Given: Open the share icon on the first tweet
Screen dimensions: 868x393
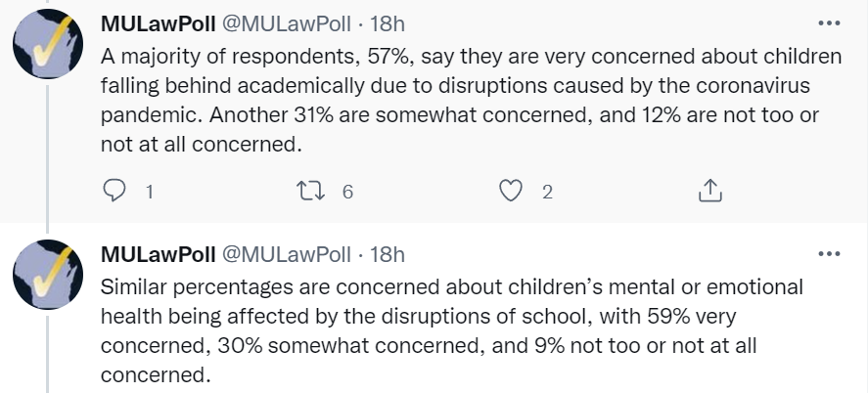Looking at the screenshot, I should click(710, 191).
